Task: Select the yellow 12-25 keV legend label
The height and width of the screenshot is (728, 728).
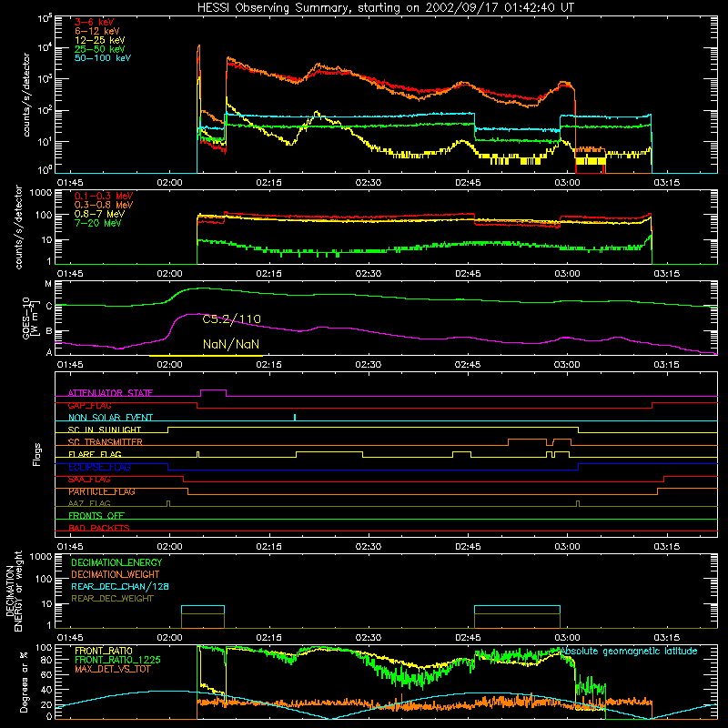Action: 100,40
